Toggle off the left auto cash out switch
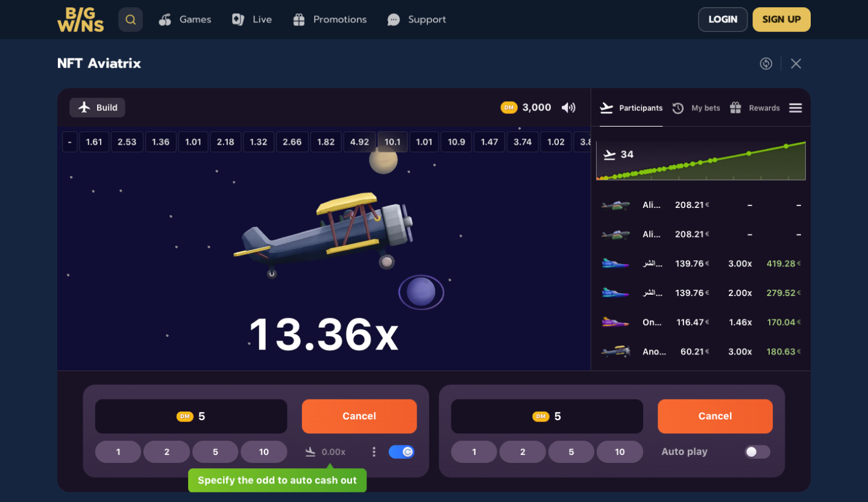 click(401, 452)
